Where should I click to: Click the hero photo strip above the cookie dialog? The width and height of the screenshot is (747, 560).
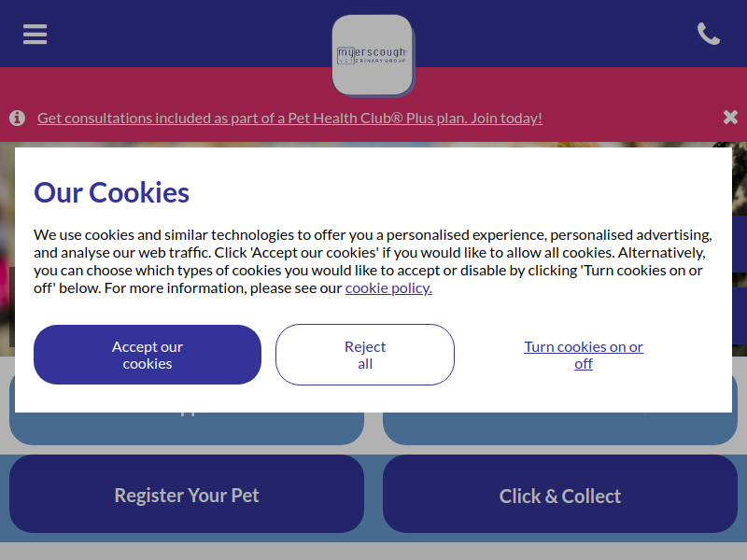click(x=373, y=145)
